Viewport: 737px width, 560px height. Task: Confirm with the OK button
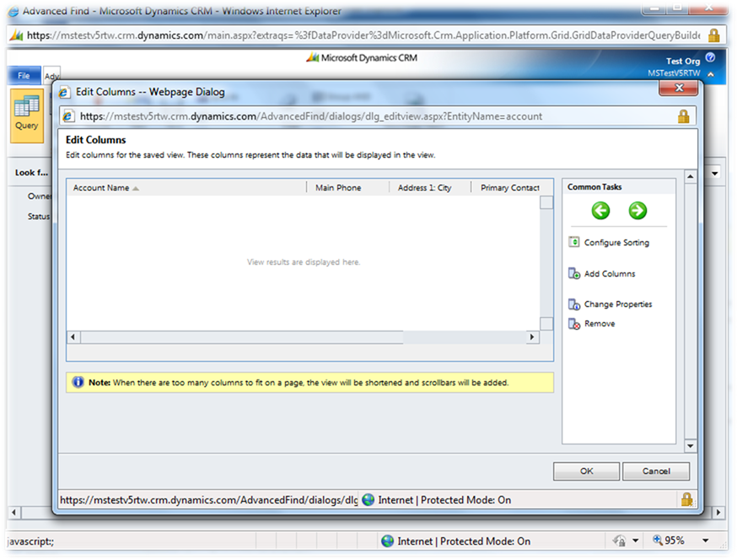click(x=586, y=471)
